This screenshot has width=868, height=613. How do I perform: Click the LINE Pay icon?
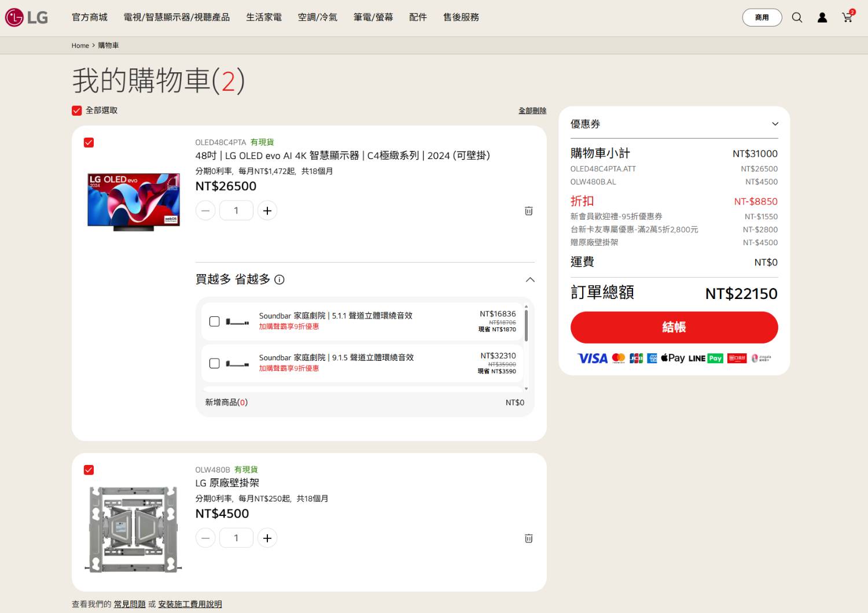[x=706, y=358]
